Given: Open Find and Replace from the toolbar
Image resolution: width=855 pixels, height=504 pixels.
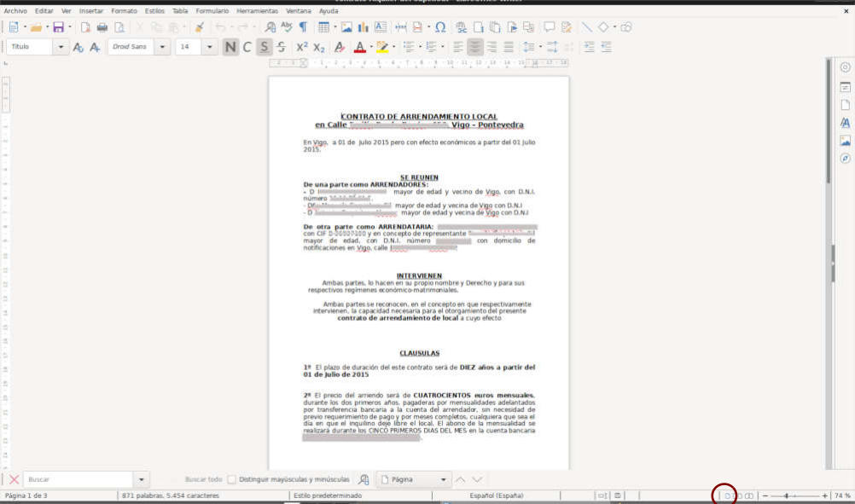Looking at the screenshot, I should coord(270,27).
